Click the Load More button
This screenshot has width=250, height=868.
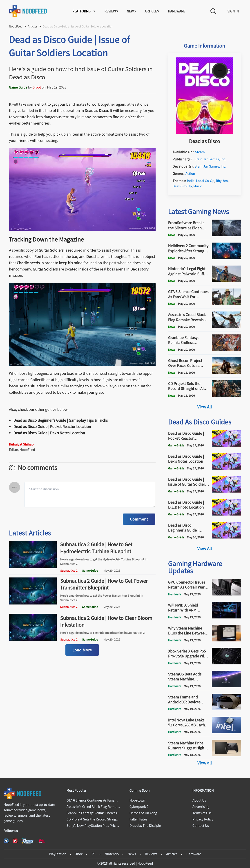(82, 650)
